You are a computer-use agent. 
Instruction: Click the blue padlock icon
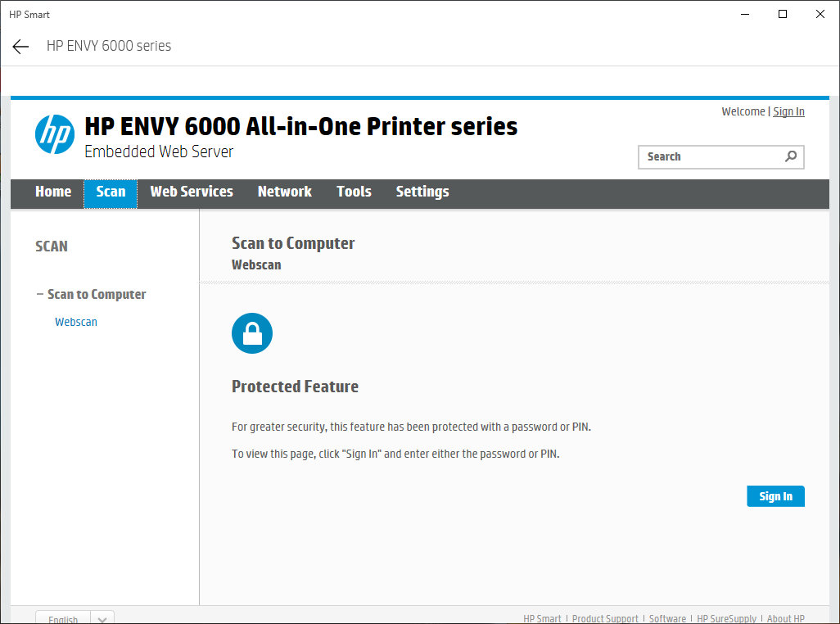252,333
